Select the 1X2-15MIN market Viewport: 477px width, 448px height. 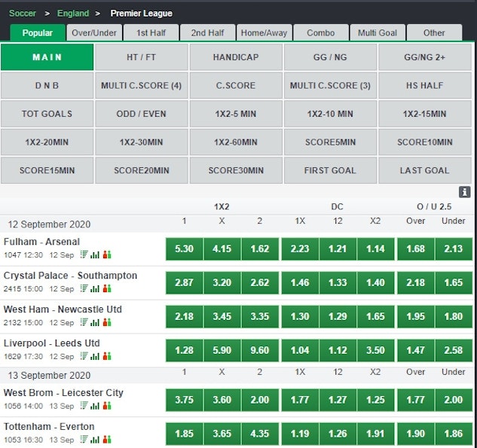pyautogui.click(x=425, y=114)
